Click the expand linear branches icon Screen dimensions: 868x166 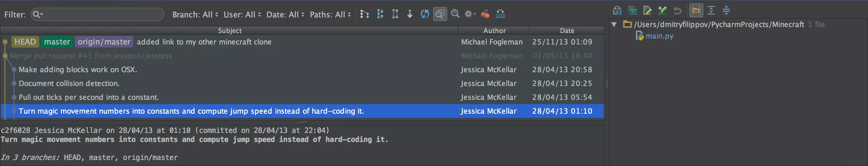coord(395,14)
